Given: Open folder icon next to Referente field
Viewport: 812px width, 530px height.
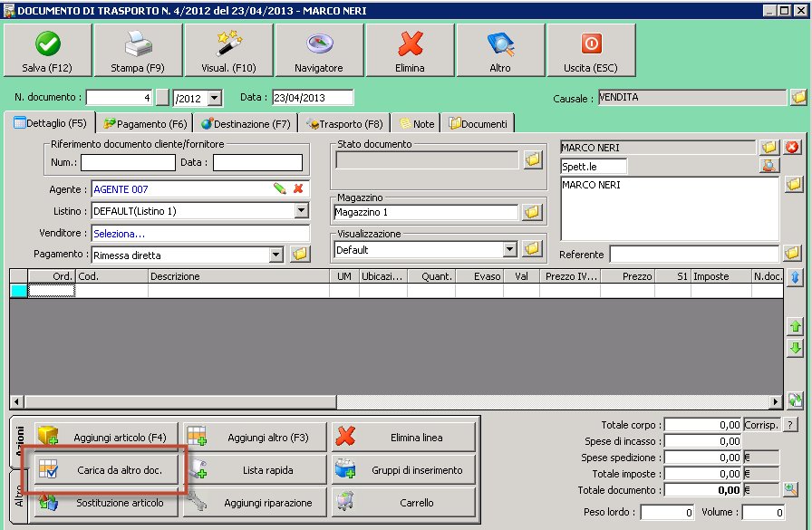Looking at the screenshot, I should coord(792,254).
